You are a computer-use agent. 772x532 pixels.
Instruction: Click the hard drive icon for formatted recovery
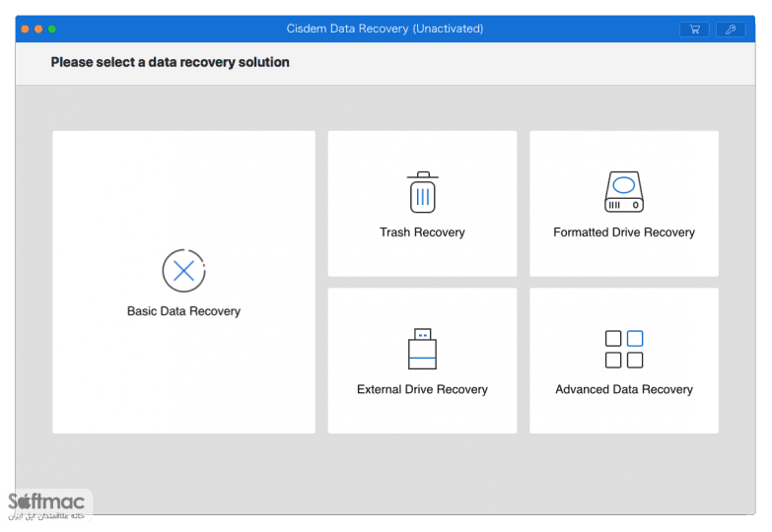(624, 191)
